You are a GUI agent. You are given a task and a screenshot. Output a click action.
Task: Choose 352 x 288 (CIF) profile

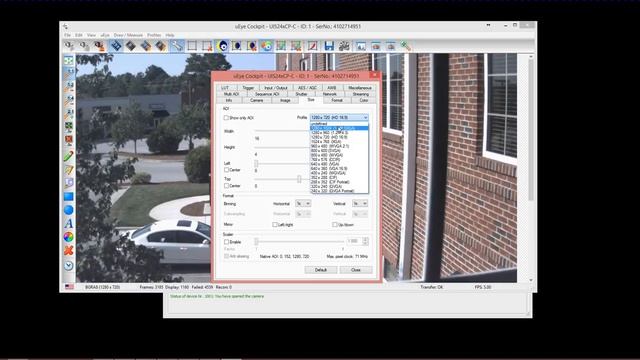[x=339, y=178]
